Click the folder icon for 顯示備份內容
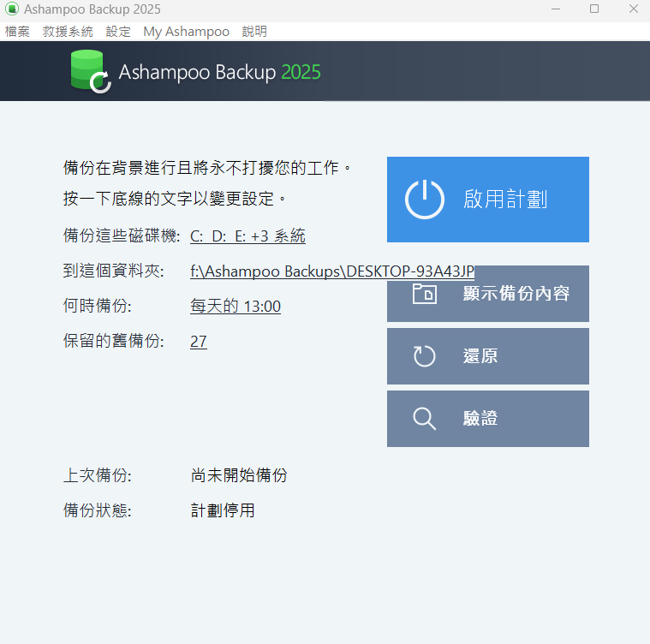 [x=425, y=294]
